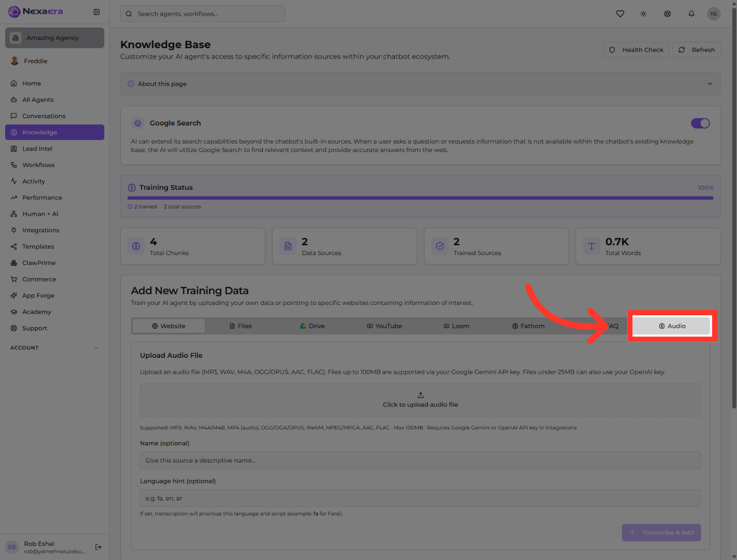Click the Name (optional) input field
The image size is (737, 560).
[420, 460]
